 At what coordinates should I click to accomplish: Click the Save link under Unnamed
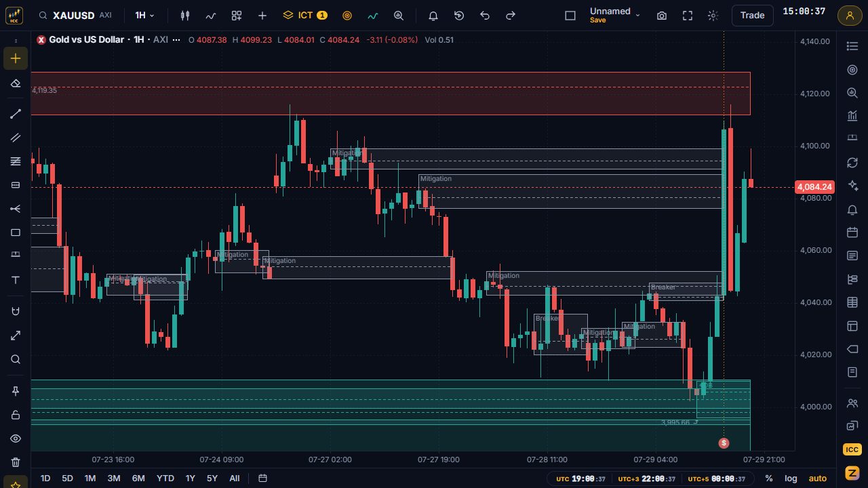click(x=597, y=20)
